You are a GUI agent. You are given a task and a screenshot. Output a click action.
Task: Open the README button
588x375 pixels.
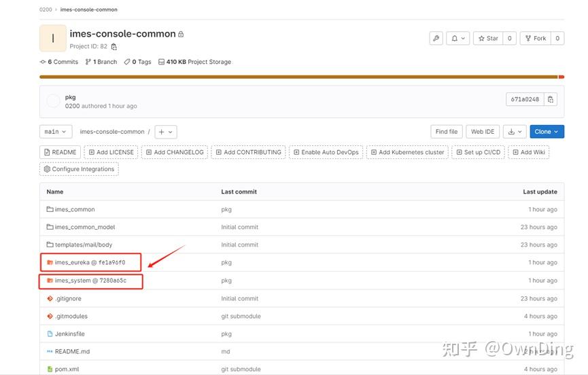(60, 152)
